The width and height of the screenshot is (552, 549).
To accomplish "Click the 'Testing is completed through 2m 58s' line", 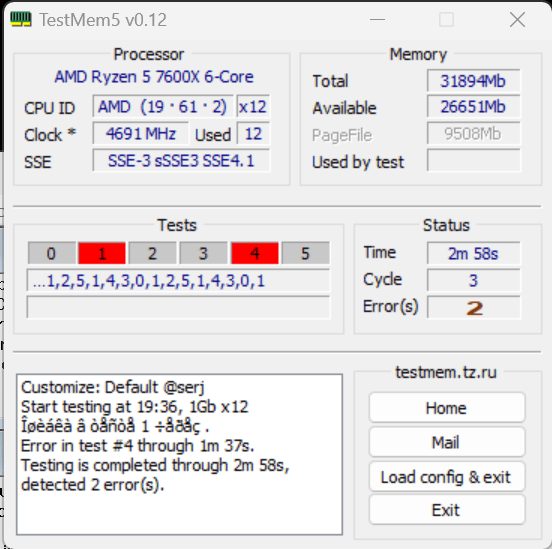I will [155, 466].
